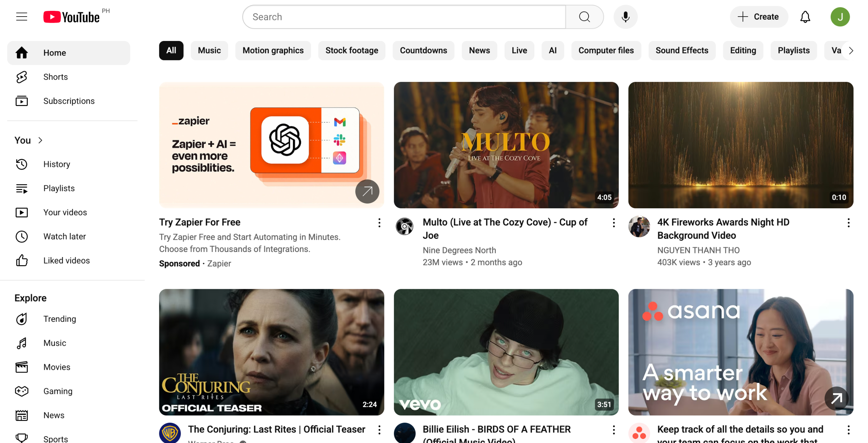Open options for 4K Fireworks video

pos(848,223)
